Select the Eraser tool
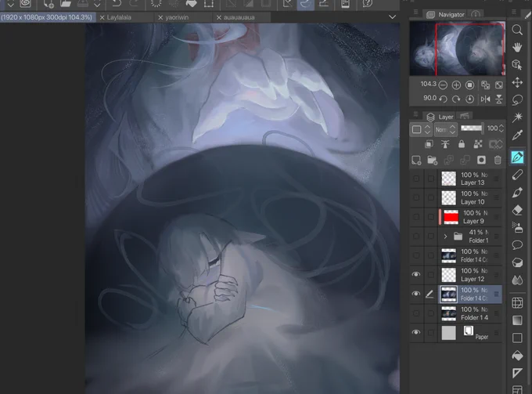Screen dimensions: 532x394 coord(517,210)
